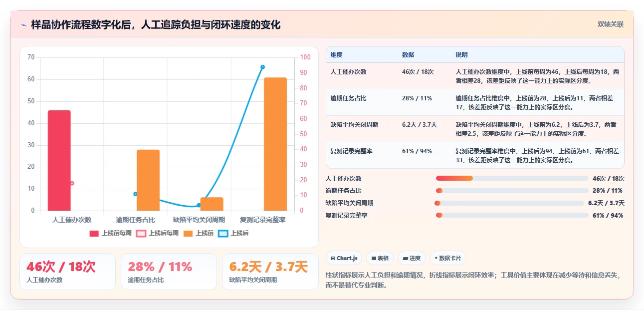Toggle the 上线前每周 legend item

(x=110, y=233)
